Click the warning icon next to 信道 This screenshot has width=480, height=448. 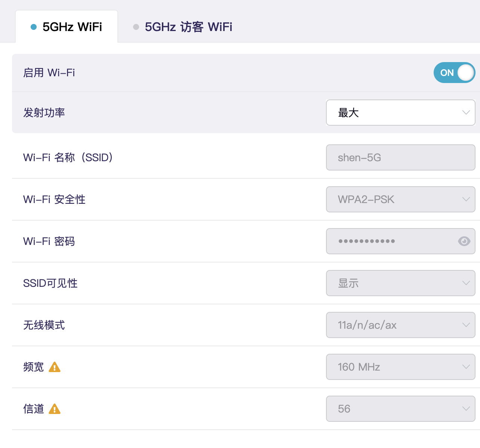[x=55, y=409]
